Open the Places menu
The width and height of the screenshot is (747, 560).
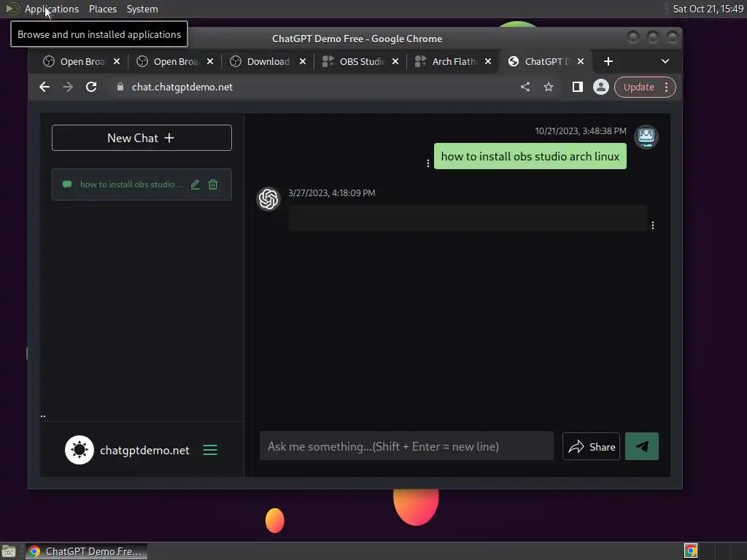102,9
